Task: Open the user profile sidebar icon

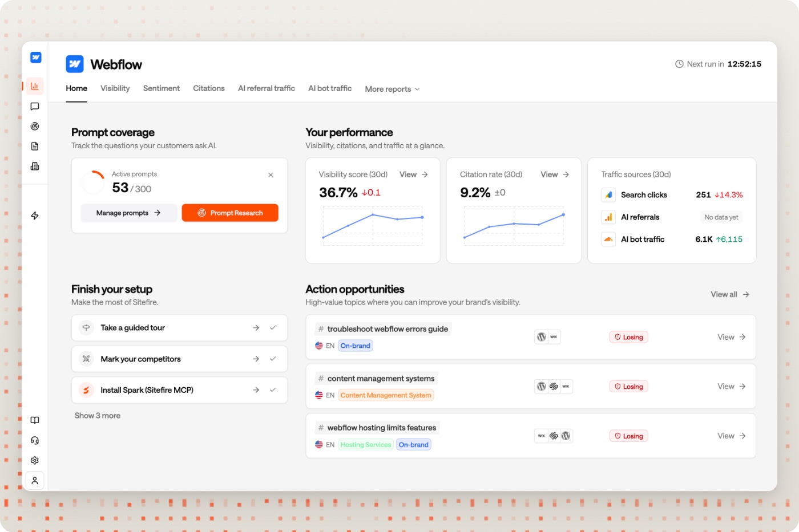Action: pos(35,481)
